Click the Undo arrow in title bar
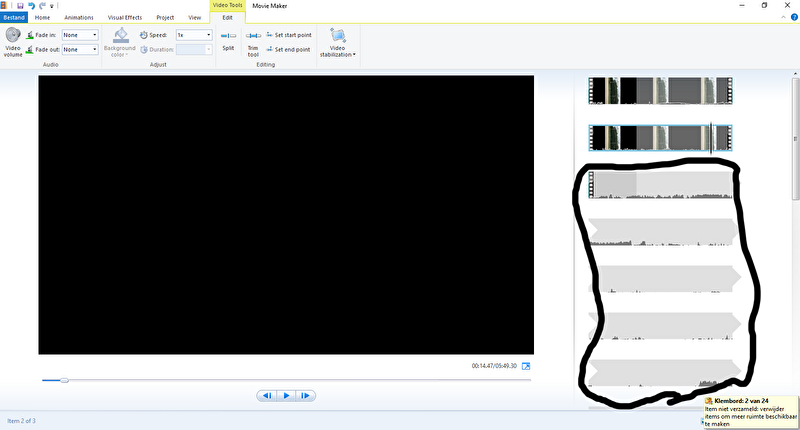The height and width of the screenshot is (430, 800). [30, 5]
